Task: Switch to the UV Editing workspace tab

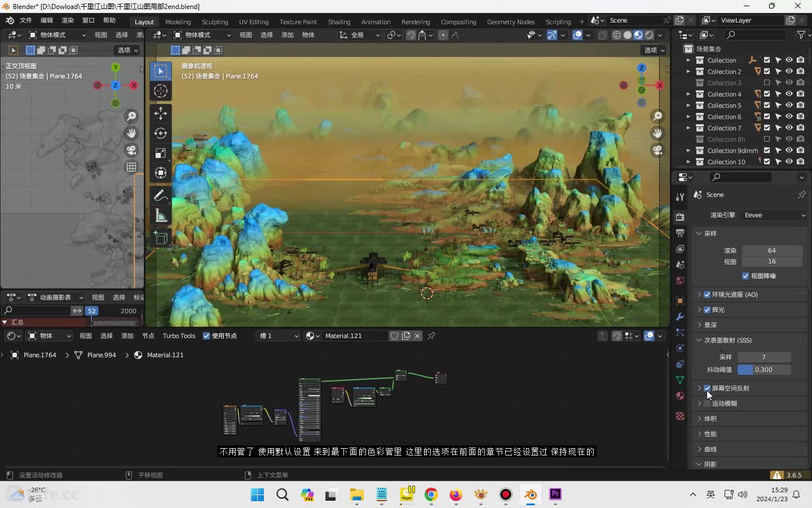Action: pos(254,21)
